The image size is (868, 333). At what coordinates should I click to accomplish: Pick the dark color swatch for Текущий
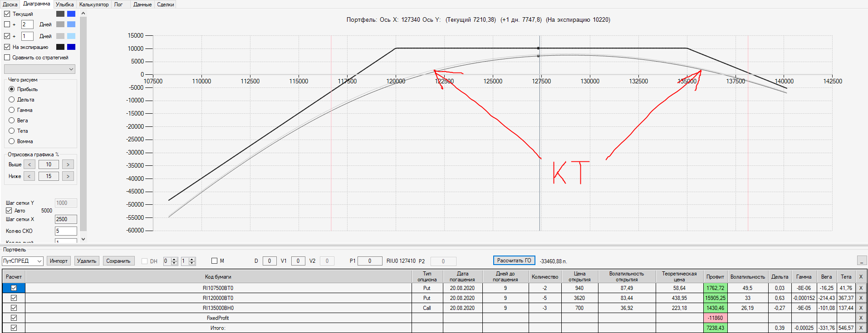point(60,14)
